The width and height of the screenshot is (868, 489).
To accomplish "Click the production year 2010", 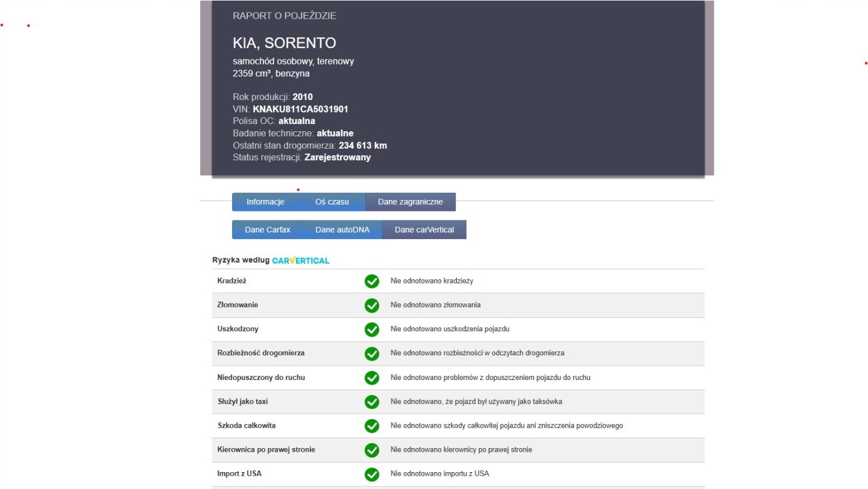I will [x=303, y=97].
